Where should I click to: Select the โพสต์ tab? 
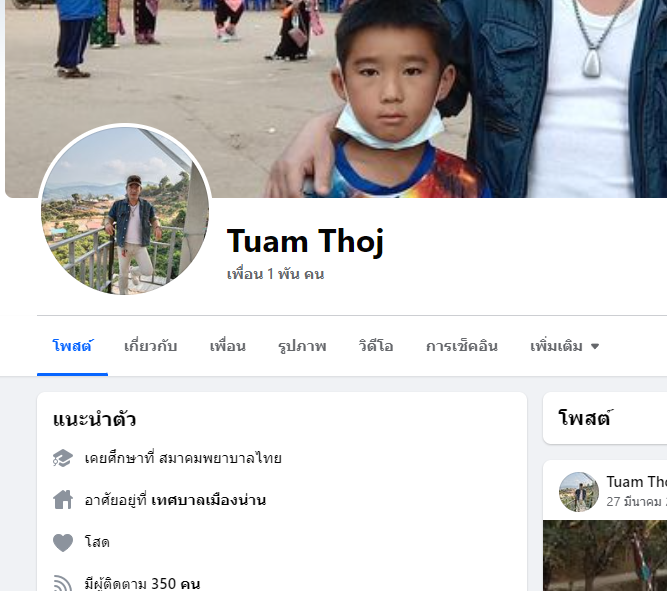click(72, 346)
